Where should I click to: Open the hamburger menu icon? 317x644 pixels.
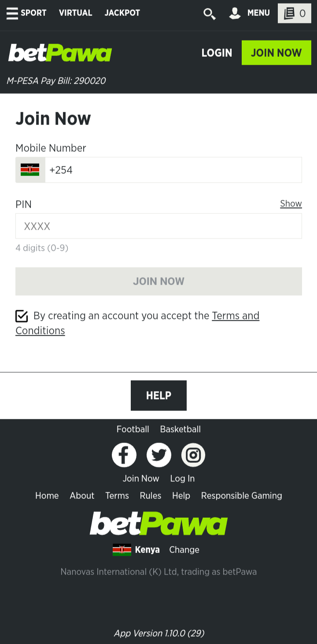(x=12, y=13)
